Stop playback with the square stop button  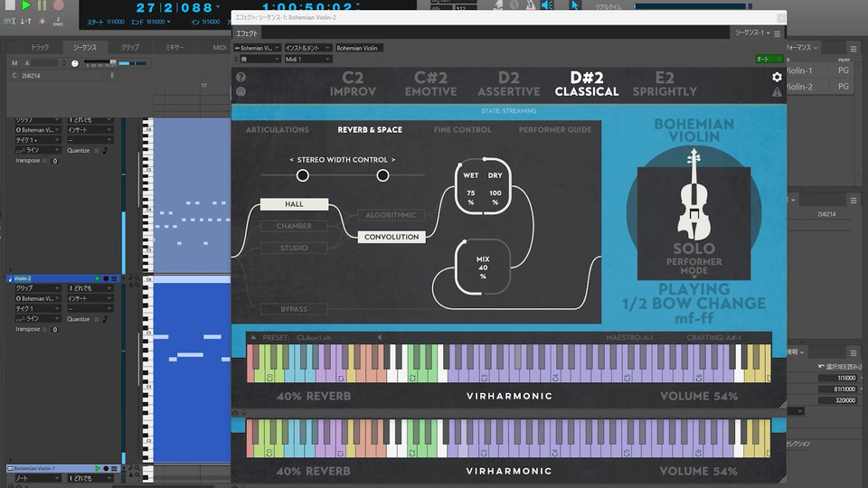click(x=10, y=5)
